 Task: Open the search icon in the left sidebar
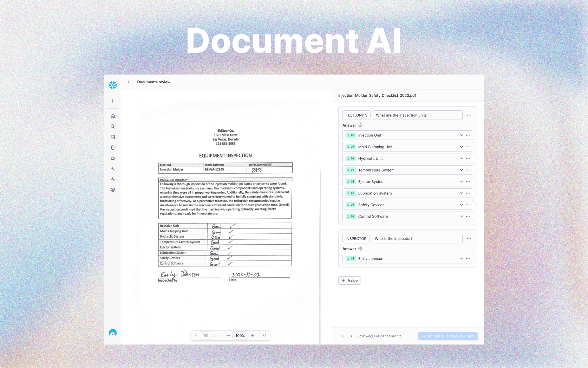click(113, 127)
